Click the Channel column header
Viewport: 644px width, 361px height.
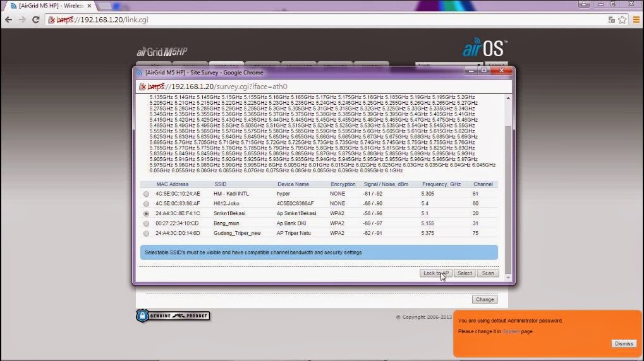tap(483, 184)
